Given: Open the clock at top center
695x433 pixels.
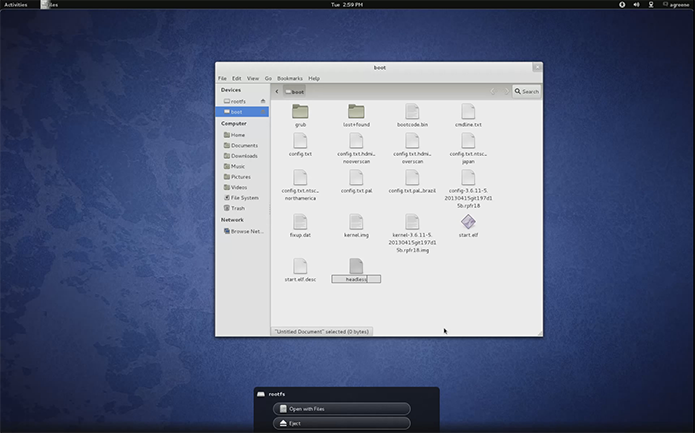Looking at the screenshot, I should click(347, 4).
